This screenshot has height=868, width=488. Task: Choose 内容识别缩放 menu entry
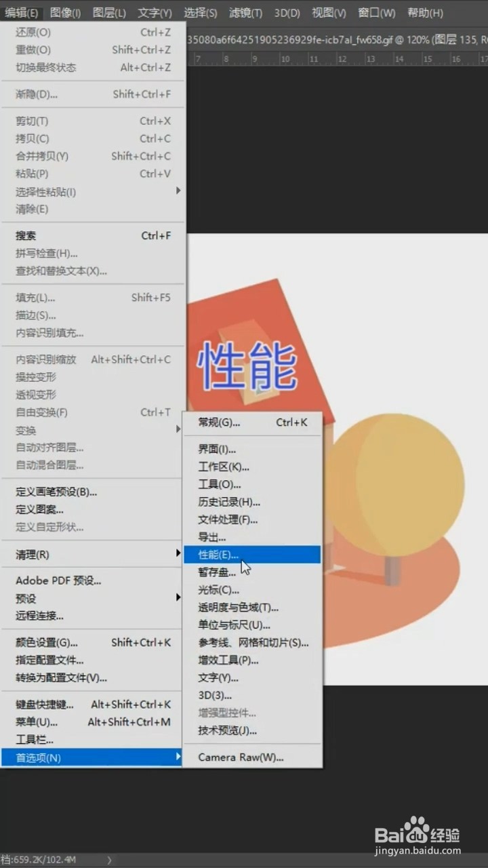(93, 359)
